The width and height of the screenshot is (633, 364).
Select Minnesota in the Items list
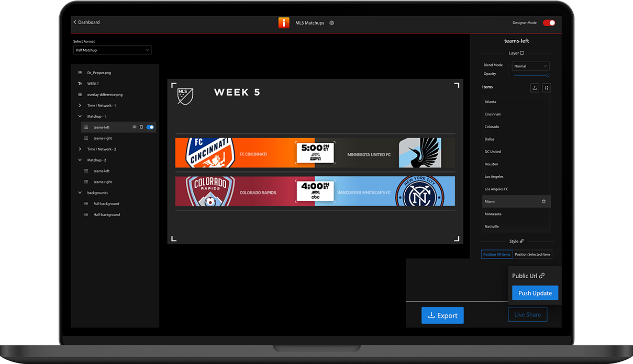(516, 214)
